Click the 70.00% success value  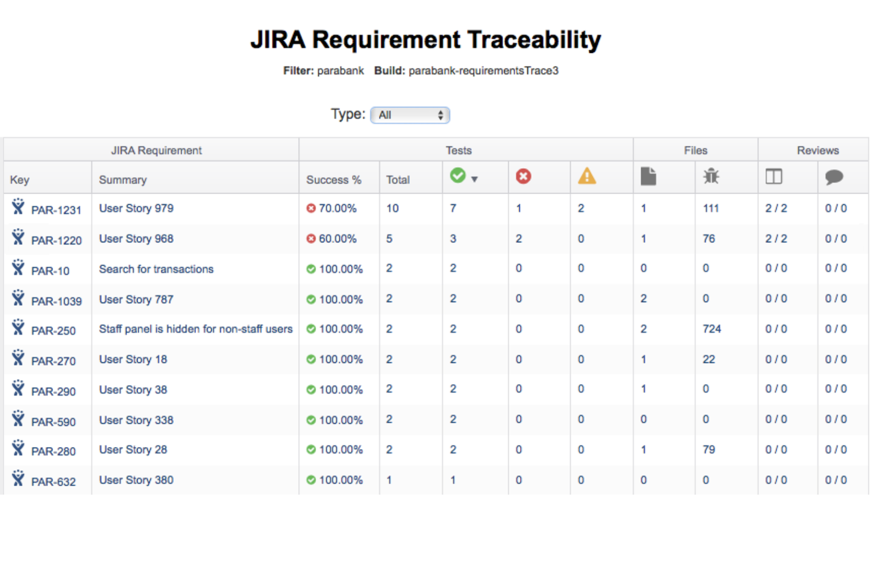(338, 208)
